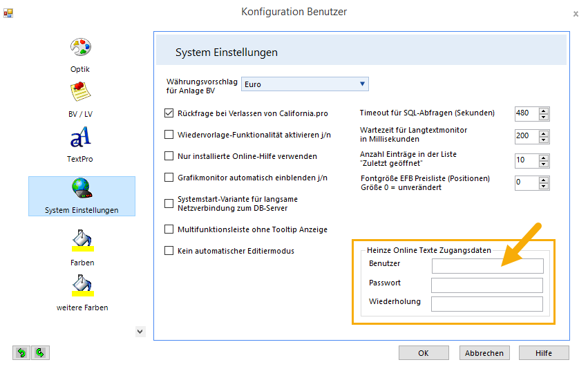
Task: Decrease Langtextmonitor wait time with down arrow
Action: point(544,140)
